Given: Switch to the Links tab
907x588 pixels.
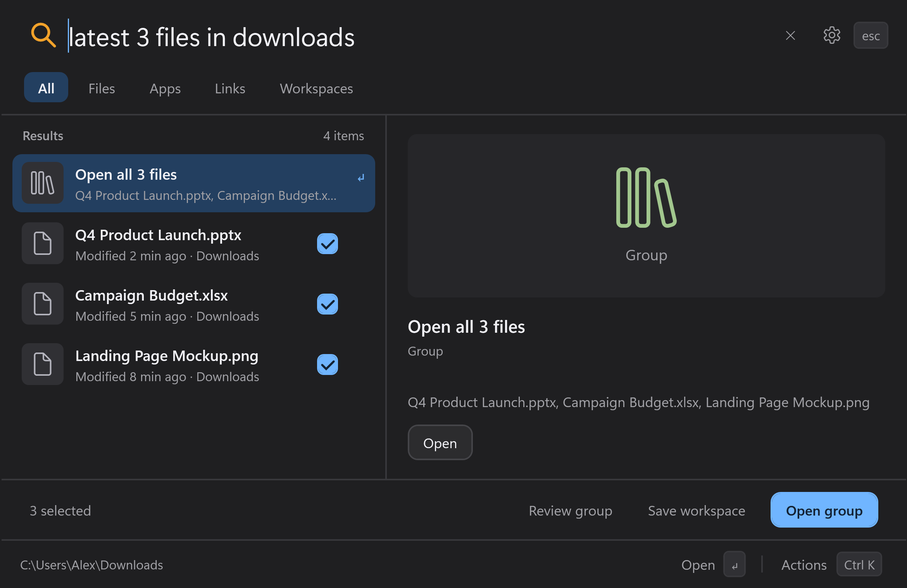Looking at the screenshot, I should pyautogui.click(x=230, y=89).
